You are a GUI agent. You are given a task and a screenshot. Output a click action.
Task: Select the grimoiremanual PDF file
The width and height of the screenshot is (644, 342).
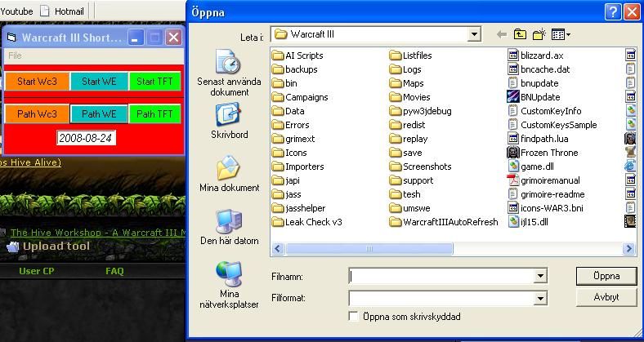point(543,180)
